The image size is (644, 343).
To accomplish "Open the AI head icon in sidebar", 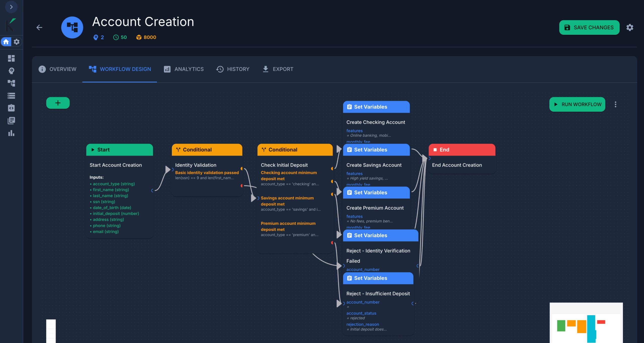I will coord(11,71).
